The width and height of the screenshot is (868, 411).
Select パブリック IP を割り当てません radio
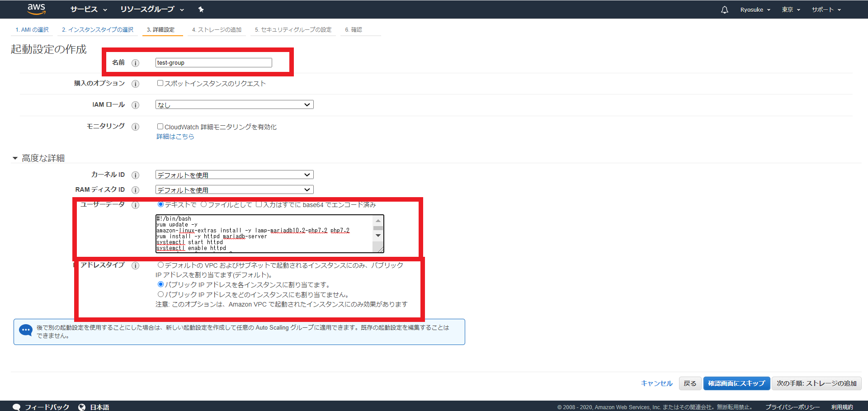(160, 294)
